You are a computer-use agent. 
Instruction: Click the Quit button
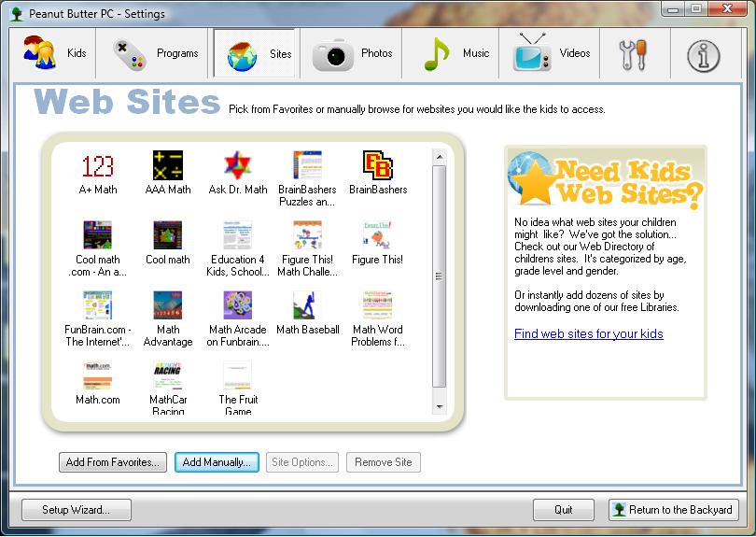coord(563,510)
